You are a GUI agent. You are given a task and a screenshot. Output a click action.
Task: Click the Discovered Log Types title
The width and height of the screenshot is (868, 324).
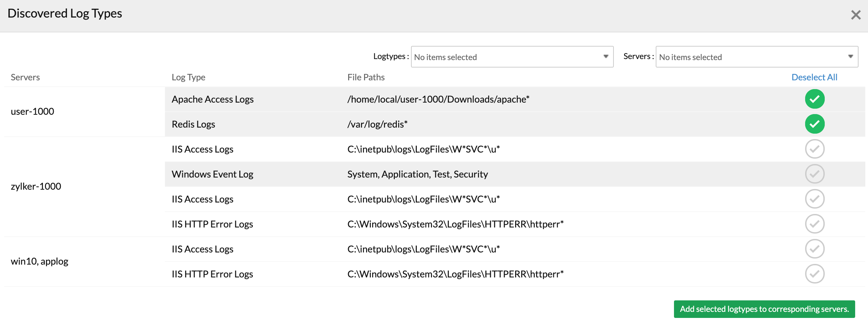[65, 13]
